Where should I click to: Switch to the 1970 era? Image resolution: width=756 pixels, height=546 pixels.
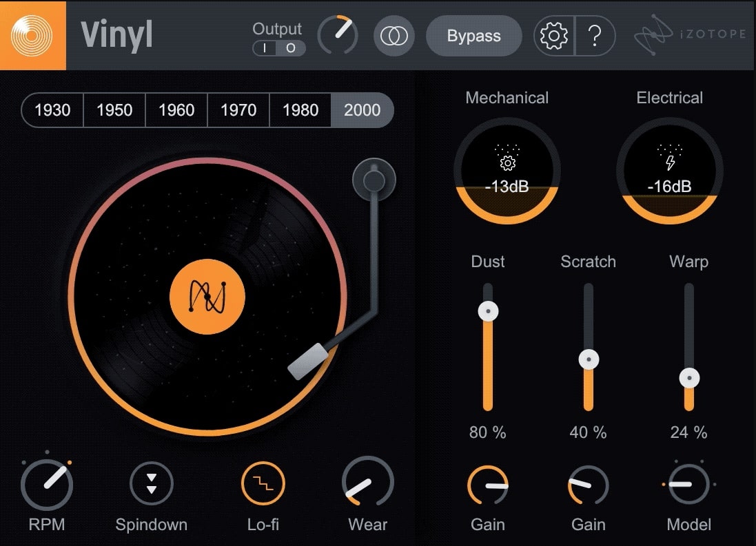[x=238, y=110]
